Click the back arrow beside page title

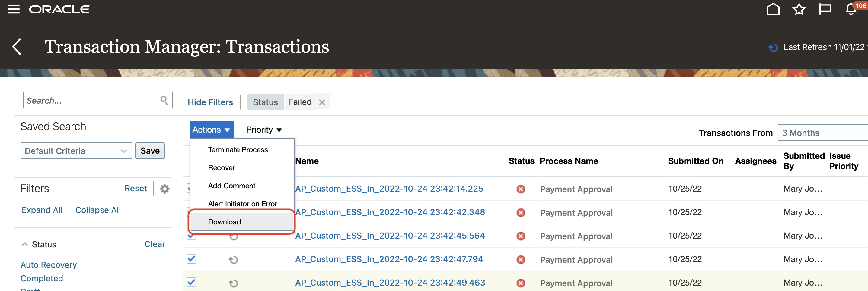click(17, 46)
